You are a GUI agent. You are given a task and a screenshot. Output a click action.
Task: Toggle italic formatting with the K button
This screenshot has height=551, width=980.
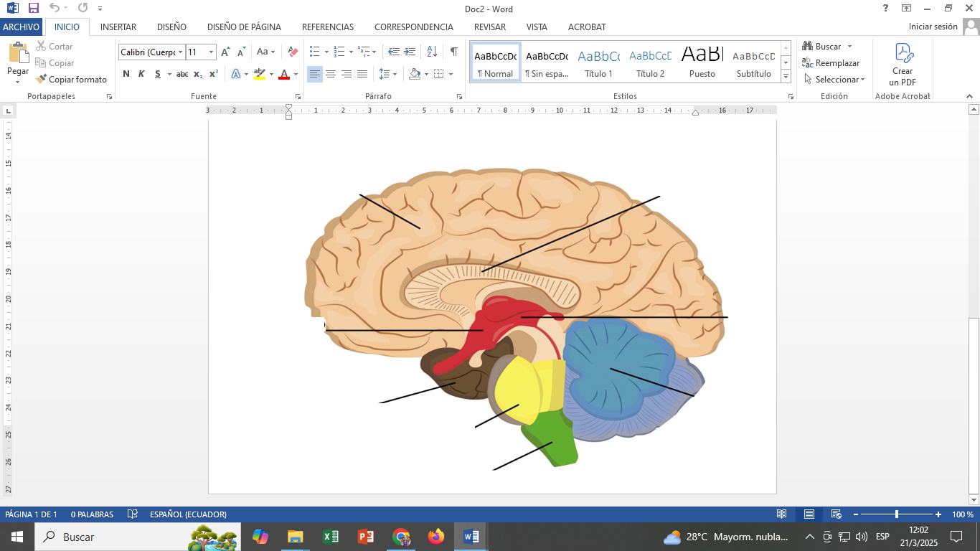coord(141,74)
